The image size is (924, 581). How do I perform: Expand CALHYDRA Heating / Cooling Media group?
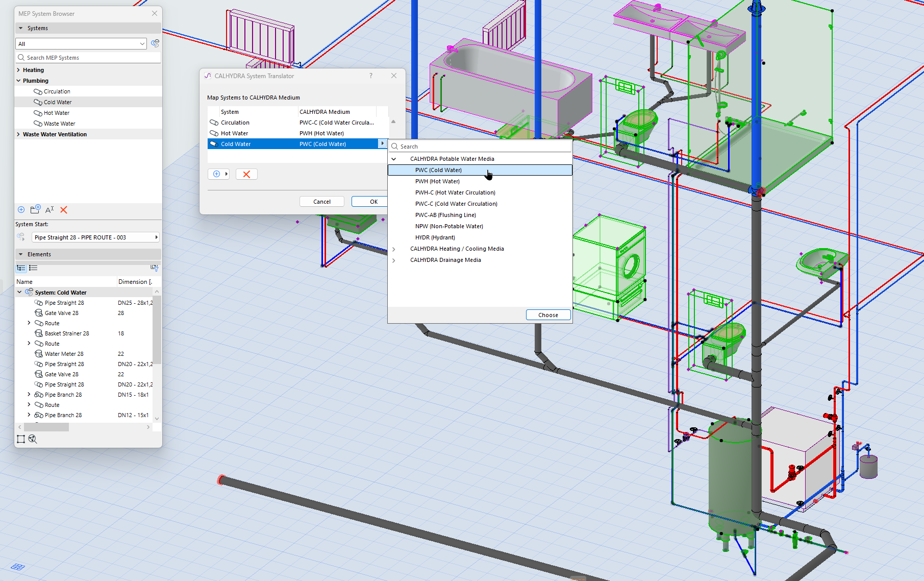(393, 249)
